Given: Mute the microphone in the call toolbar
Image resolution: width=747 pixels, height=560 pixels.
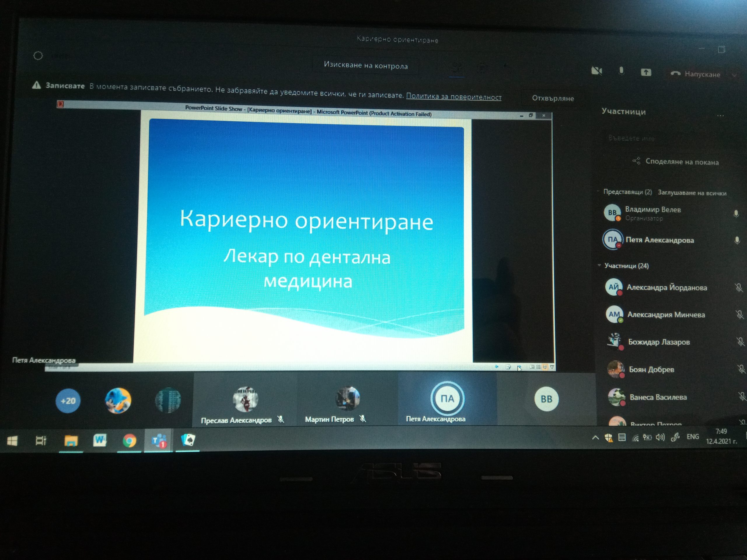Looking at the screenshot, I should (621, 71).
